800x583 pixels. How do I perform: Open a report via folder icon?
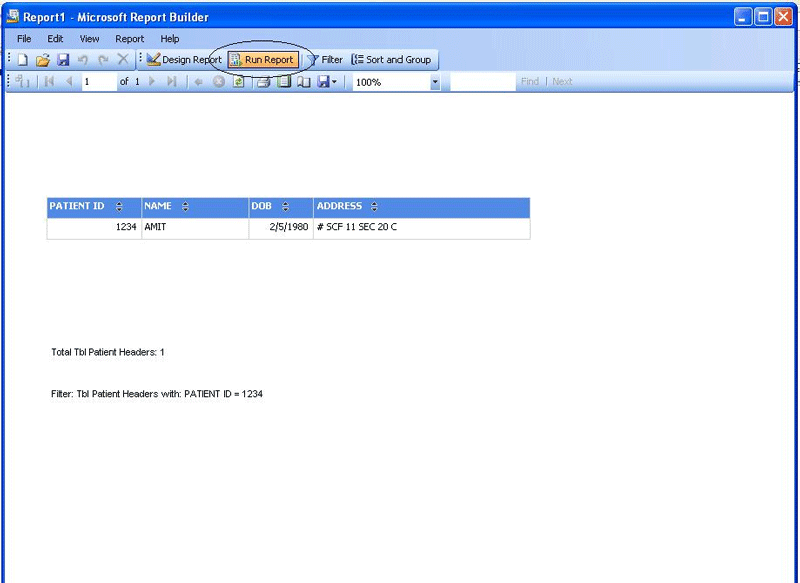43,60
